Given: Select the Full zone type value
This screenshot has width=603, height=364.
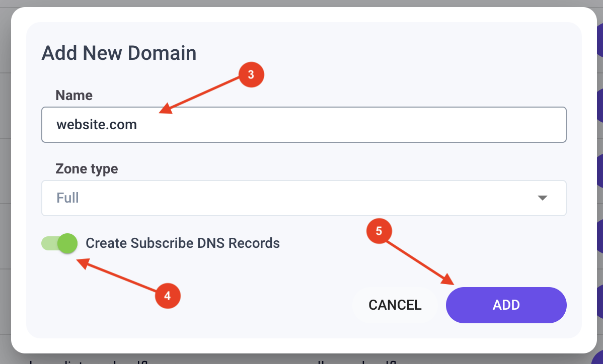Looking at the screenshot, I should pyautogui.click(x=68, y=198).
